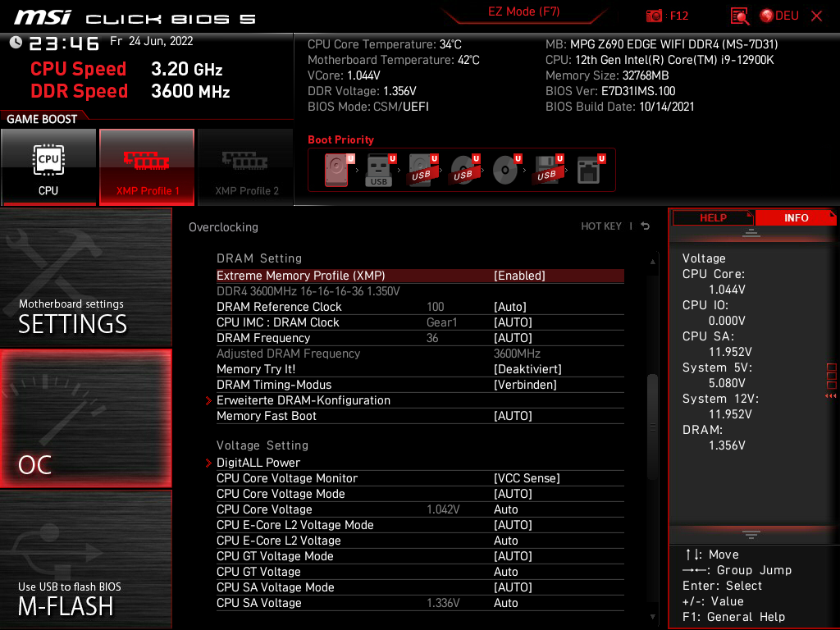Click DDR4 3600MHz 16-16-16-36 1.350V text
The width and height of the screenshot is (840, 630).
[308, 291]
